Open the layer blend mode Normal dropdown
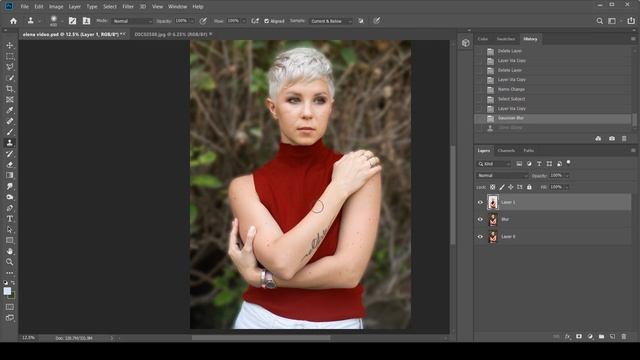The height and width of the screenshot is (360, 640). 502,176
